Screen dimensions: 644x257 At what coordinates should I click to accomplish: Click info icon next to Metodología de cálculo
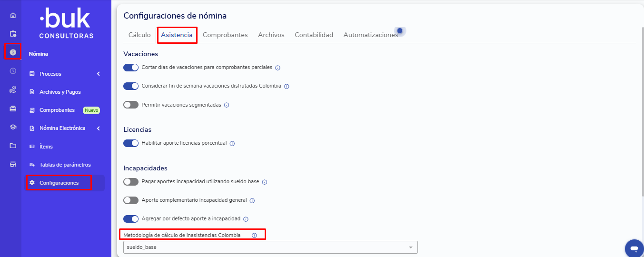coord(254,236)
